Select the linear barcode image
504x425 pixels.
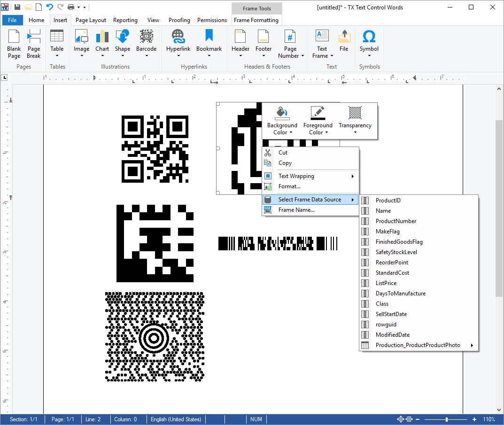click(278, 243)
